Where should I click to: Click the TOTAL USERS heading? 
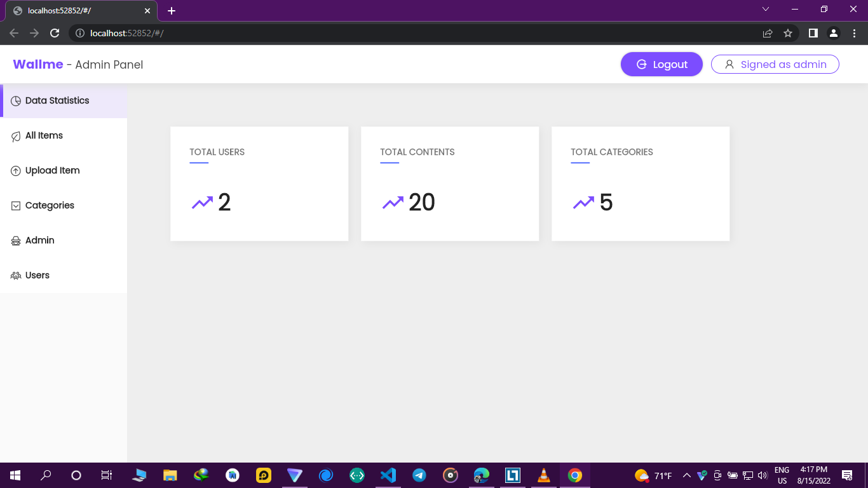217,152
